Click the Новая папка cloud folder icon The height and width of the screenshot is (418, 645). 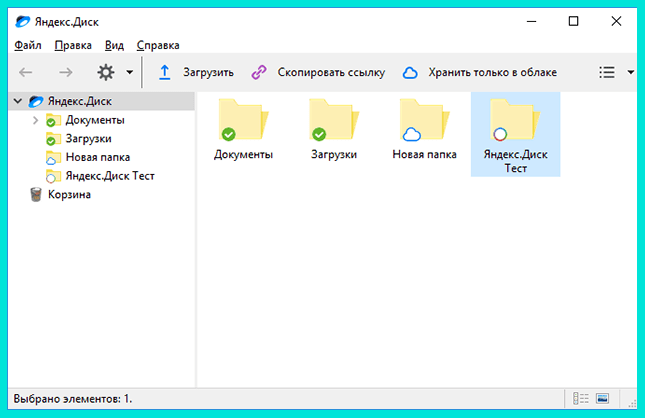click(x=425, y=120)
